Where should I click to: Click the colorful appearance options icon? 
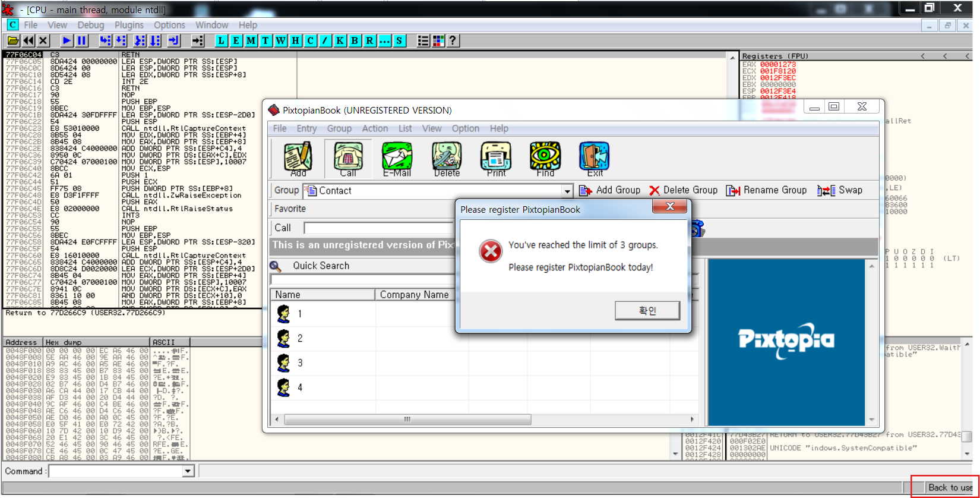(x=438, y=40)
